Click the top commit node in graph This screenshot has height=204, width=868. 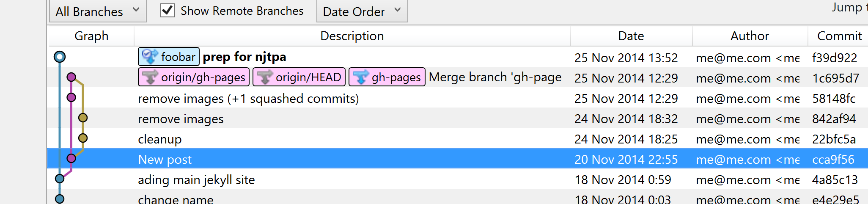tap(60, 57)
